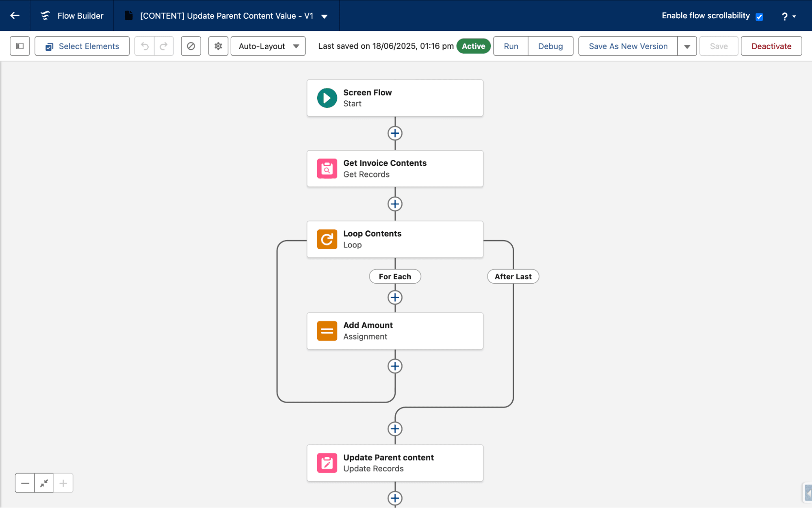Select the Get Invoice Contents element
The image size is (812, 508).
tap(394, 168)
